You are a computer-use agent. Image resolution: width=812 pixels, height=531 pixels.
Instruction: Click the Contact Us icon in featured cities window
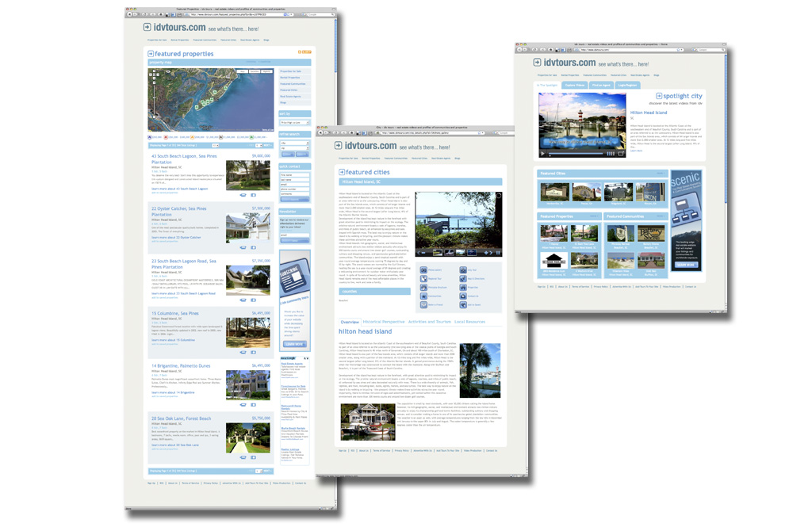(x=463, y=296)
